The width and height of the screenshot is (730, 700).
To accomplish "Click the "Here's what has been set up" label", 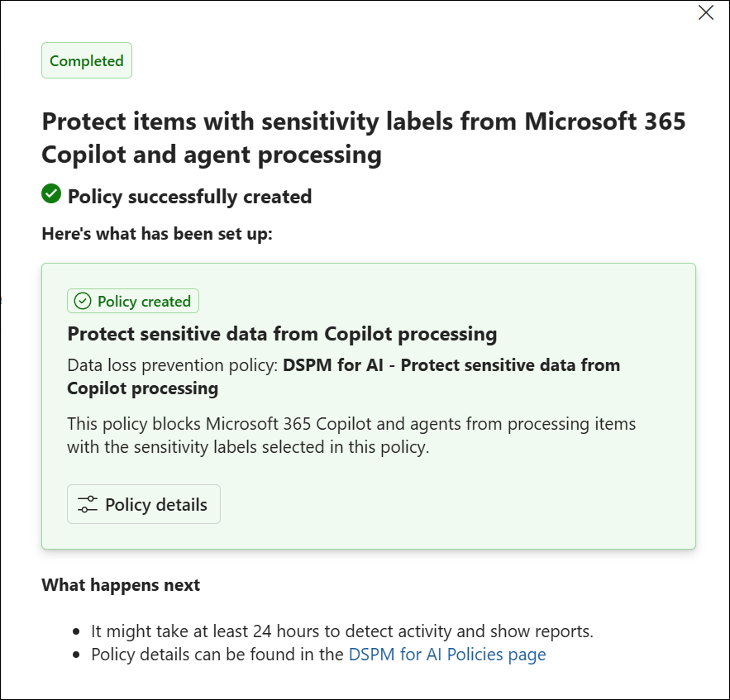I will (x=157, y=234).
